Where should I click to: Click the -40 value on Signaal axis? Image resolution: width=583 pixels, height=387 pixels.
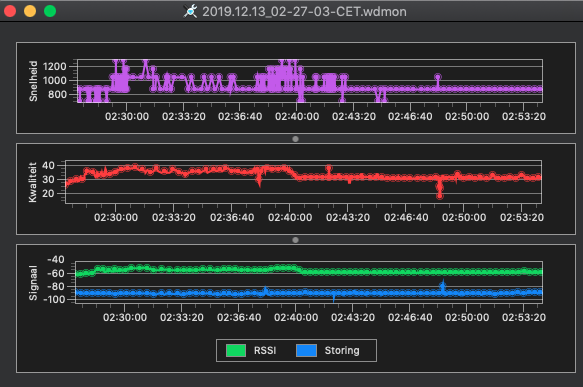tap(56, 259)
